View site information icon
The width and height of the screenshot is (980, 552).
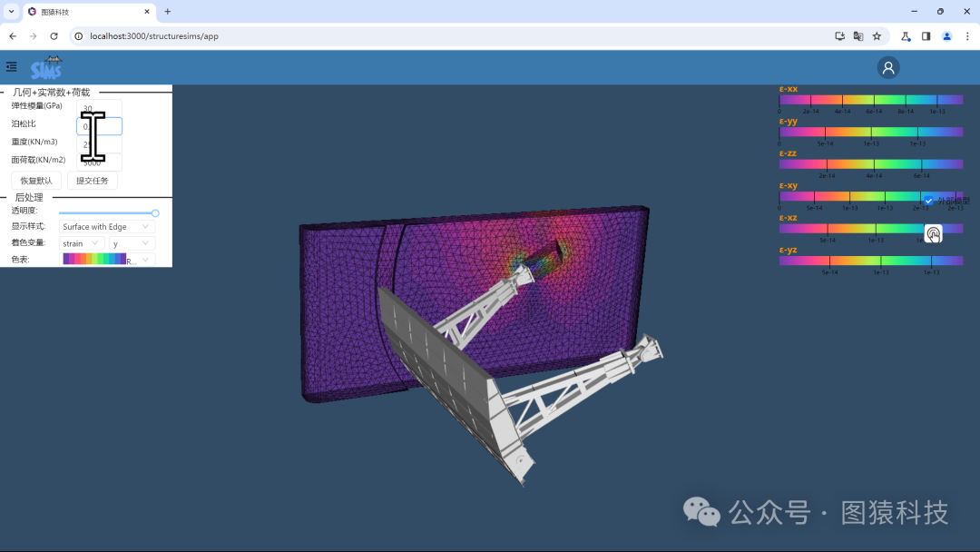79,36
